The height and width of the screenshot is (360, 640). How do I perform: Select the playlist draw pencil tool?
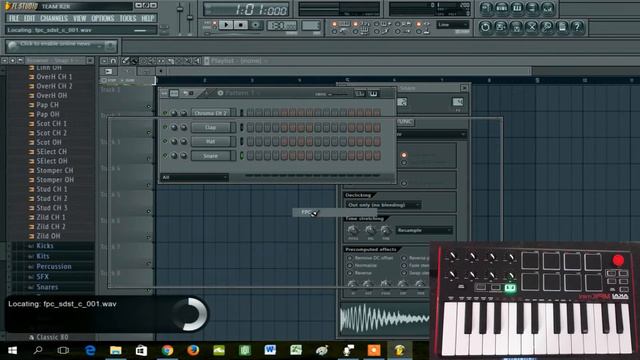(x=125, y=61)
